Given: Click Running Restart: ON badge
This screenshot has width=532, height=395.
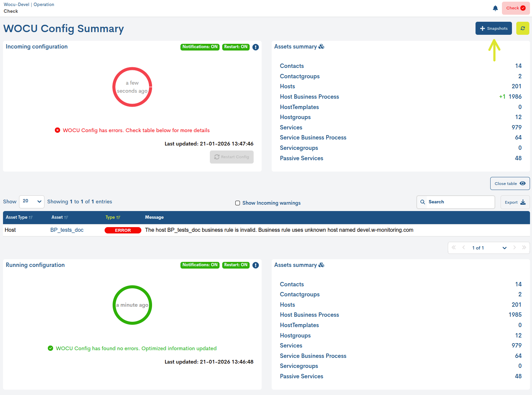Looking at the screenshot, I should click(236, 265).
